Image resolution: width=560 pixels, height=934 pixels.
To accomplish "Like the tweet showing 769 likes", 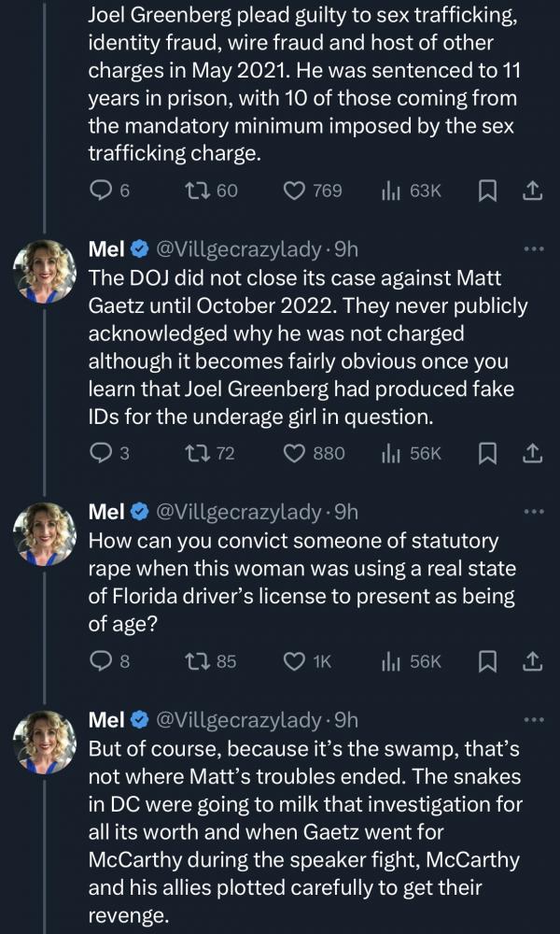I will (x=313, y=191).
